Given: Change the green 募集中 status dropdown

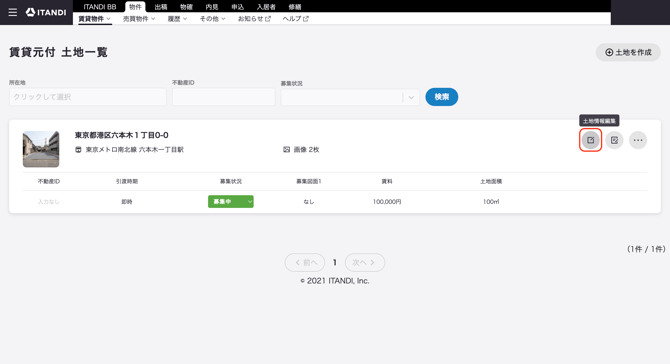Looking at the screenshot, I should coord(231,201).
